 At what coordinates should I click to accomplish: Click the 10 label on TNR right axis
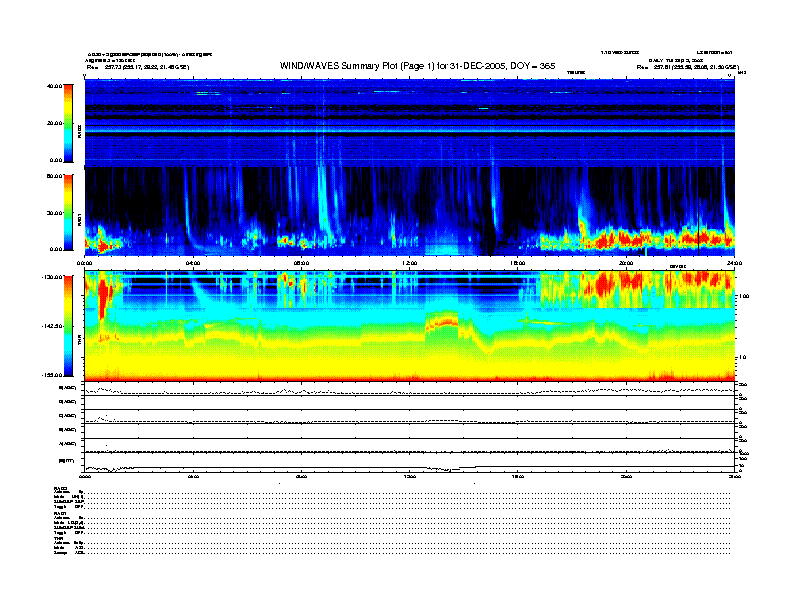click(x=743, y=357)
